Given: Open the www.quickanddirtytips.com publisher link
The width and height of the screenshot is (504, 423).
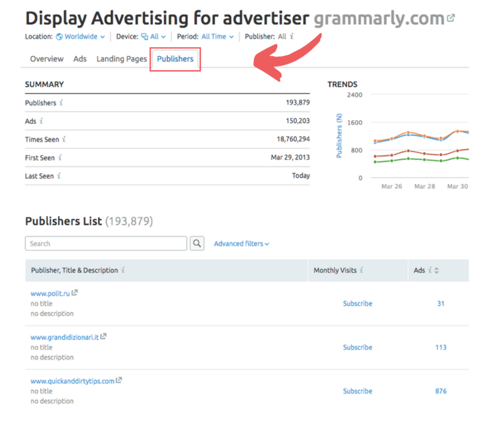Looking at the screenshot, I should [72, 381].
